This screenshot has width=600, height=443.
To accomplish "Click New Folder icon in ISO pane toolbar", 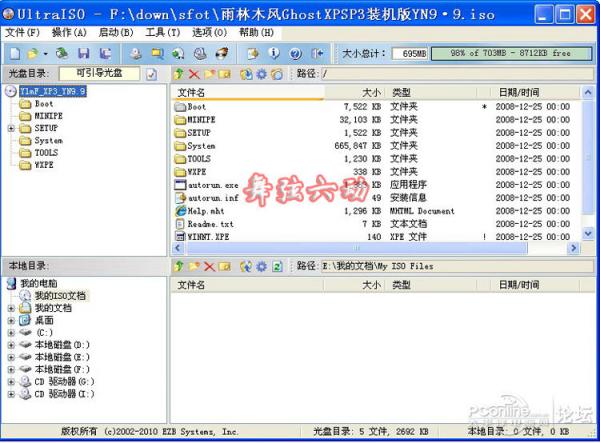I will coord(209,74).
